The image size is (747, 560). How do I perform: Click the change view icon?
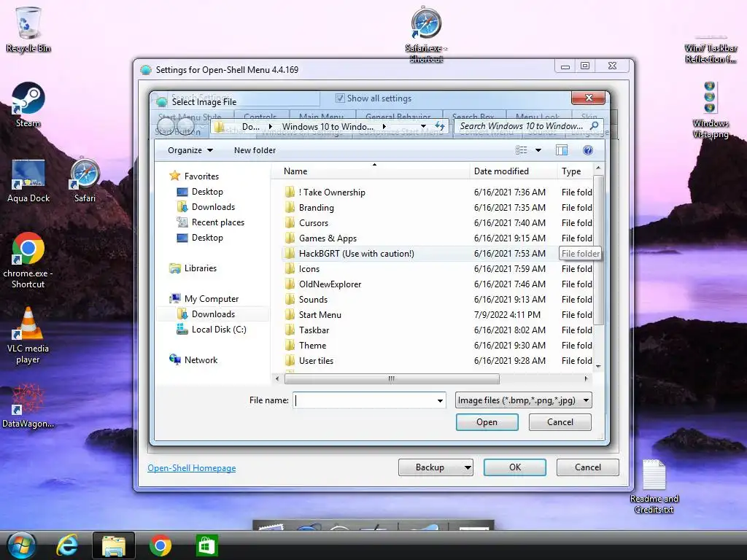tap(521, 150)
